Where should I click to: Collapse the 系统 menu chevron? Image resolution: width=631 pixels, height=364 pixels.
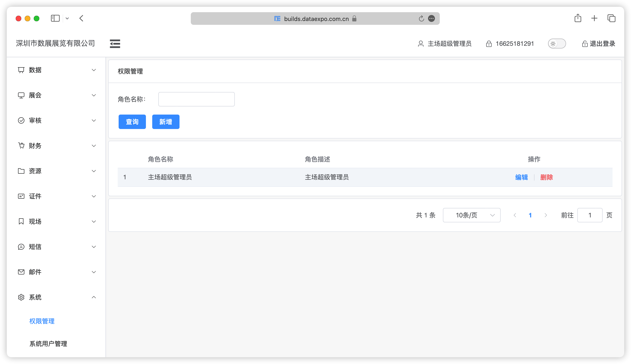(94, 297)
